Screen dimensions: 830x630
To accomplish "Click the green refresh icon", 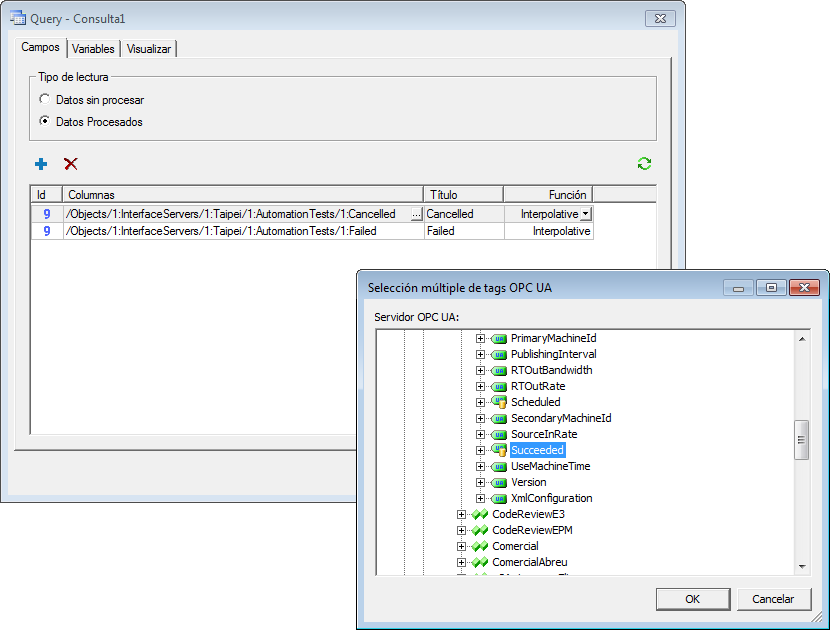I will coord(644,164).
